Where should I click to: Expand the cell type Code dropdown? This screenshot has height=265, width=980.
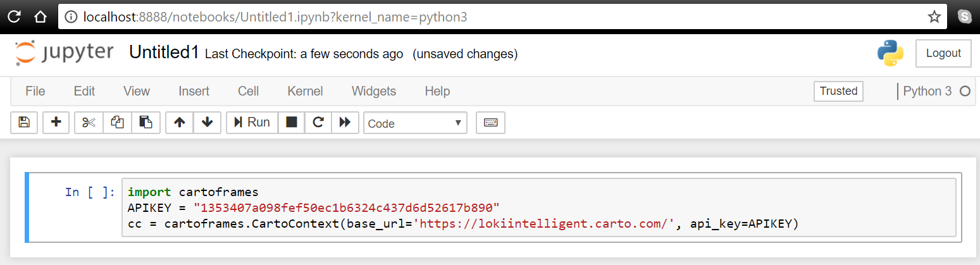(x=415, y=123)
